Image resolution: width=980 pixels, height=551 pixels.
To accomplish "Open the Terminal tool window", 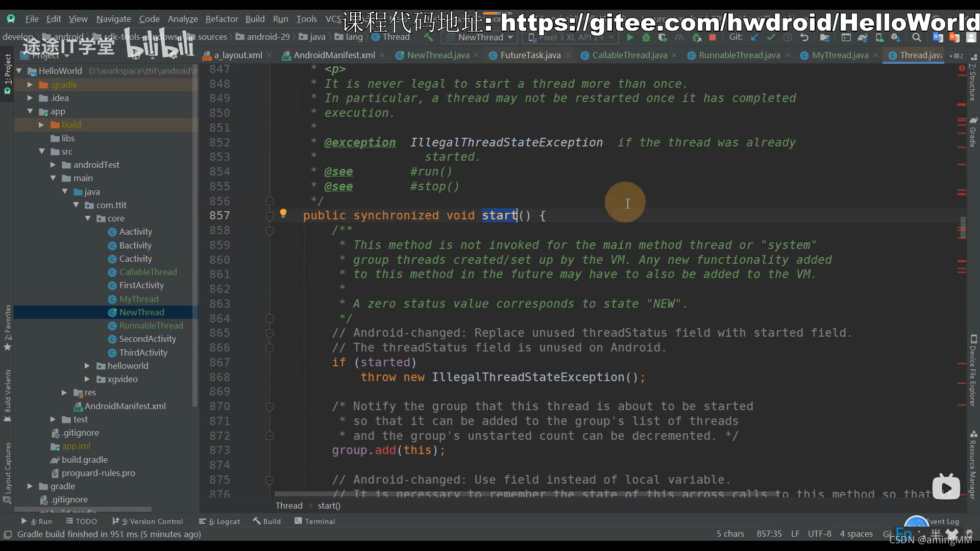I will tap(315, 521).
